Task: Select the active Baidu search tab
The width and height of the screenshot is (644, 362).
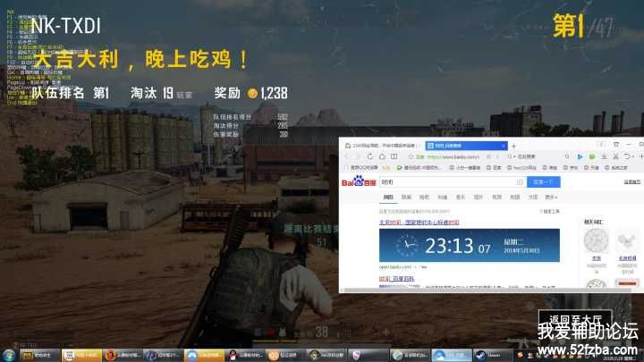Action: 466,146
